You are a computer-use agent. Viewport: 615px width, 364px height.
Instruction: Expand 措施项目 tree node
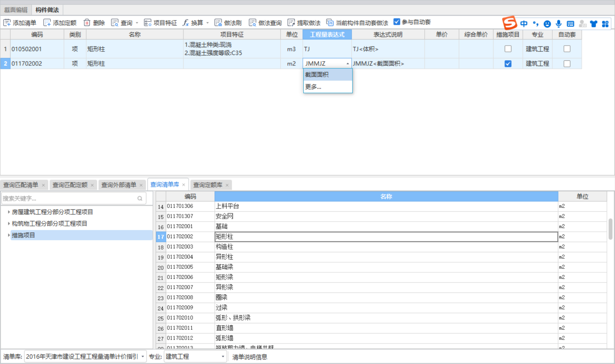click(x=9, y=235)
